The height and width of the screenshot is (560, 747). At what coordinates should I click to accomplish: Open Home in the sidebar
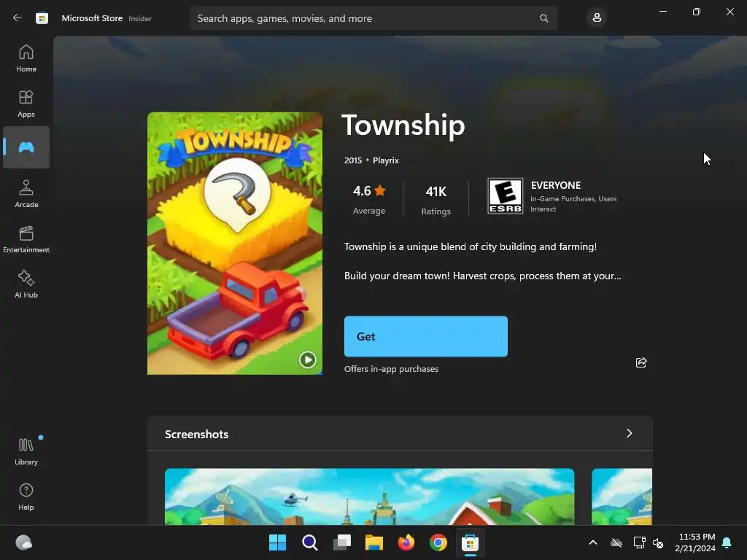pyautogui.click(x=26, y=58)
